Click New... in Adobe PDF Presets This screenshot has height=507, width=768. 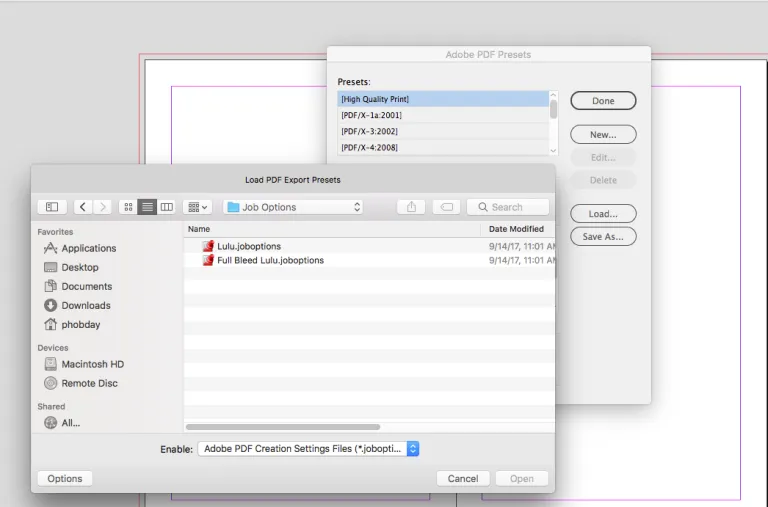(603, 135)
